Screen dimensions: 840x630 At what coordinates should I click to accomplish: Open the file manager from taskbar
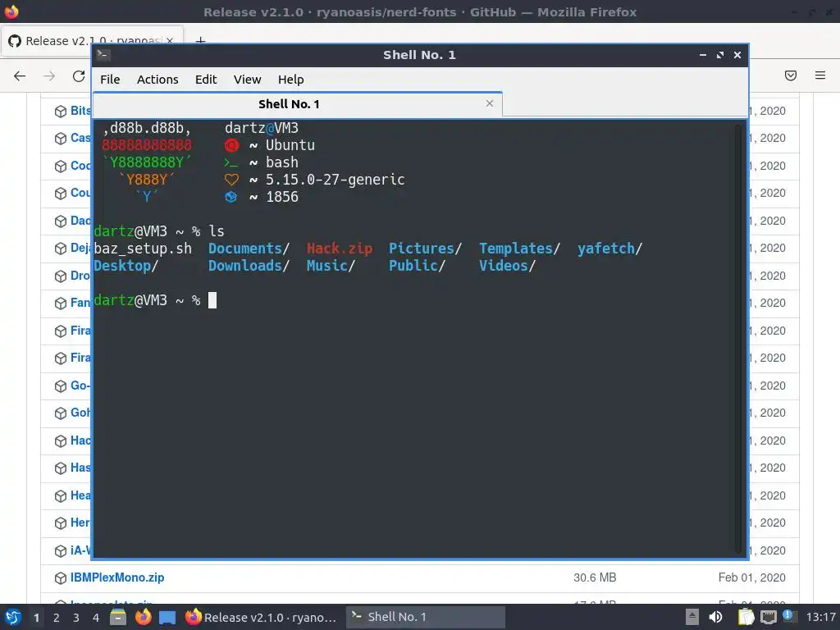tap(118, 617)
